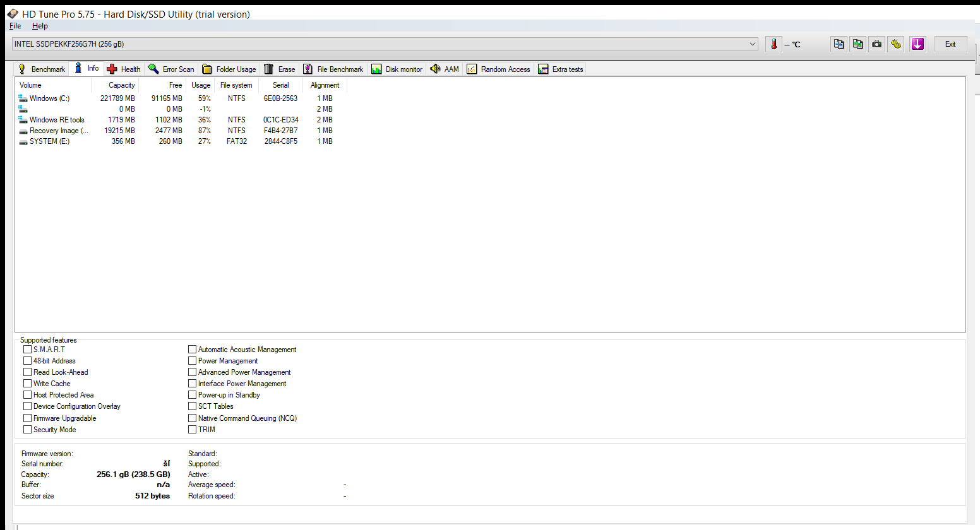Toggle the S.M.A.R.T checkbox
Image resolution: width=980 pixels, height=530 pixels.
pos(27,350)
